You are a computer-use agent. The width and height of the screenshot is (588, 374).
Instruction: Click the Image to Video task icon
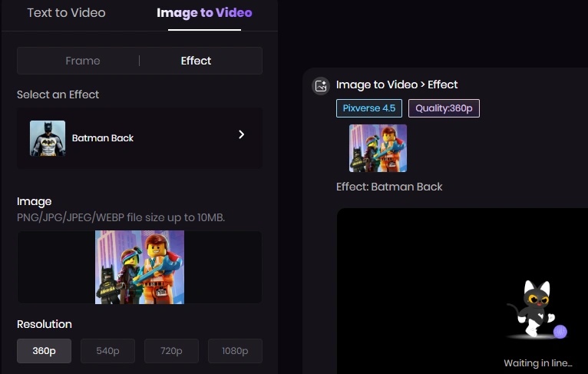[x=321, y=86]
